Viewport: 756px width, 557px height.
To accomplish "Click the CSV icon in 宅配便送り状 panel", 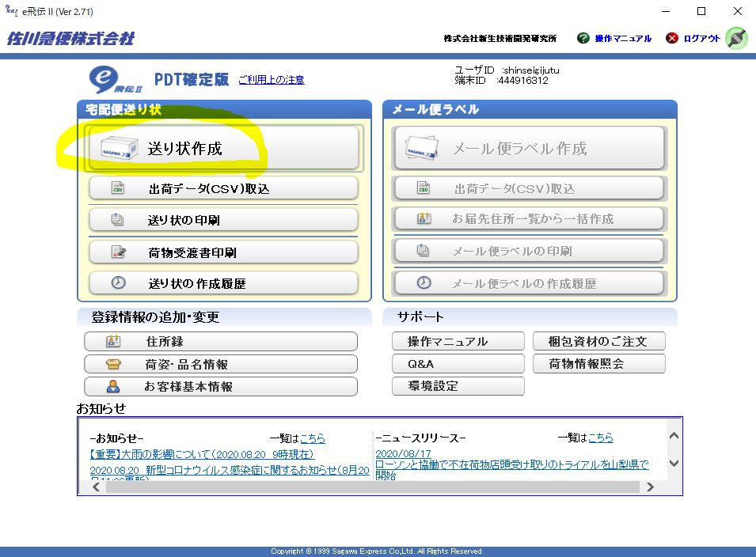I will click(118, 188).
